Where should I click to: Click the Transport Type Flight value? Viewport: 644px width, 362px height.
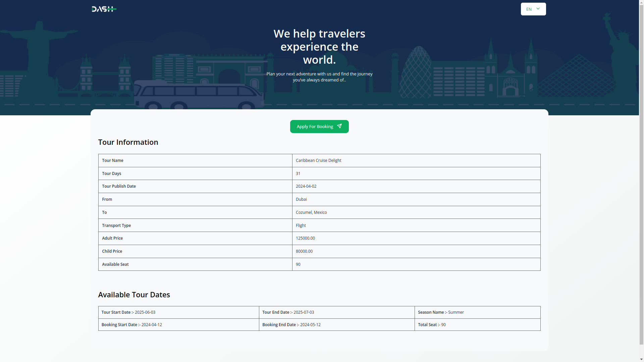point(301,226)
